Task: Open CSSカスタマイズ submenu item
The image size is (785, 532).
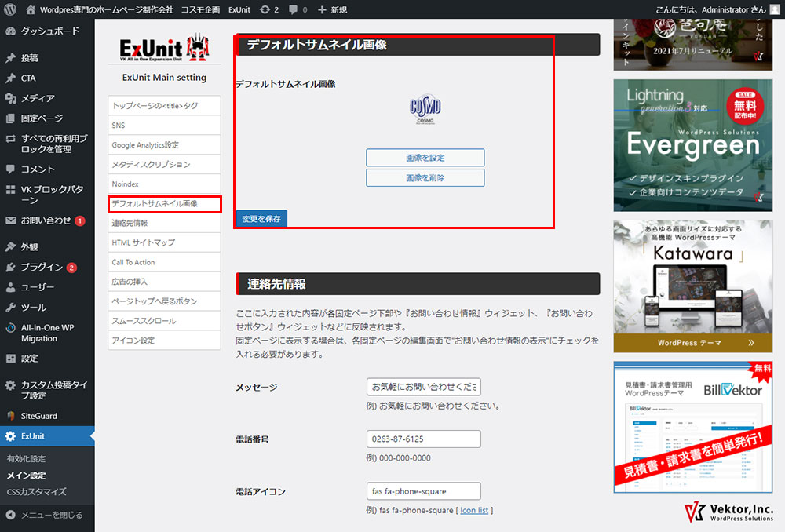Action: click(36, 492)
